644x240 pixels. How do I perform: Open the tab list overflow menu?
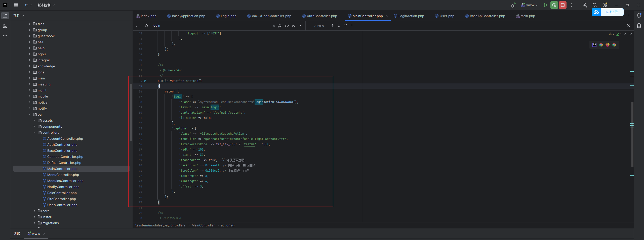click(629, 16)
